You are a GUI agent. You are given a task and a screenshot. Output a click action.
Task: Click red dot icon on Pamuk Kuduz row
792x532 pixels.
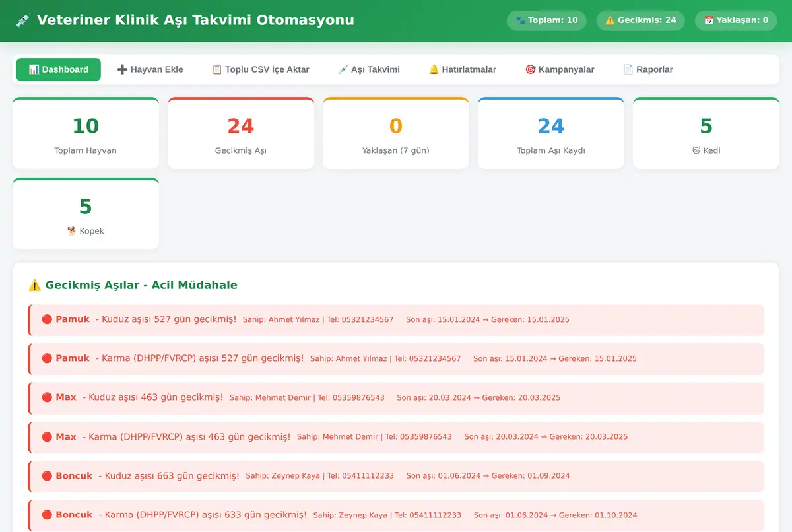click(x=47, y=319)
